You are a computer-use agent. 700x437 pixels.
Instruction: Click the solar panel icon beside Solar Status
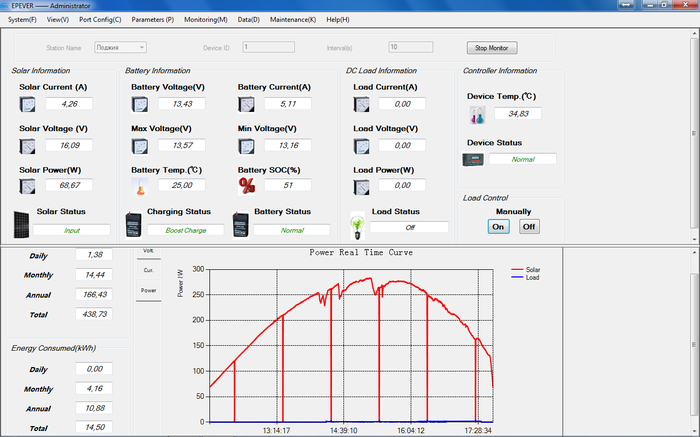tap(21, 222)
